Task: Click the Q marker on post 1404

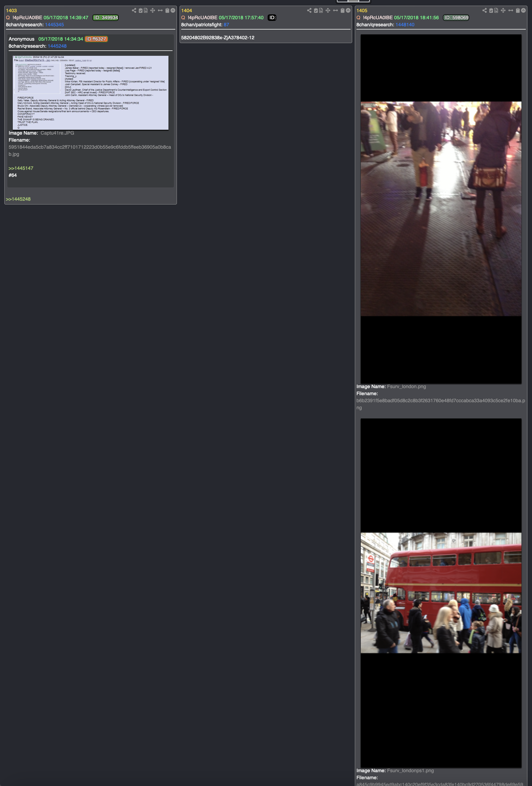Action: (x=183, y=18)
